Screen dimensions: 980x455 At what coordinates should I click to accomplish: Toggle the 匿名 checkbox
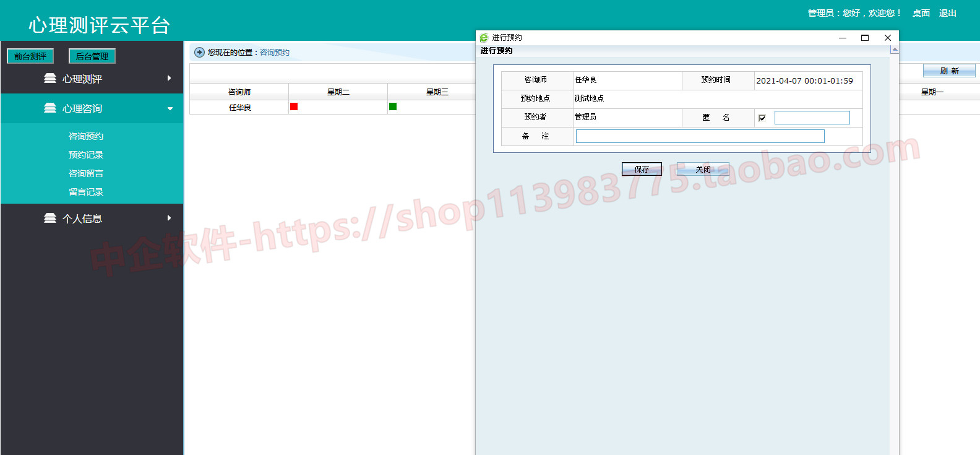762,118
